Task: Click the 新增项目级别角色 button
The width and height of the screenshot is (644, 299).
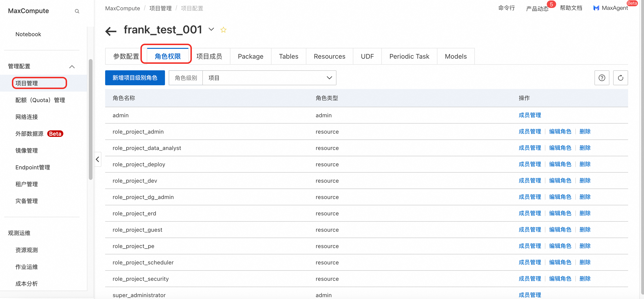Action: coord(135,78)
